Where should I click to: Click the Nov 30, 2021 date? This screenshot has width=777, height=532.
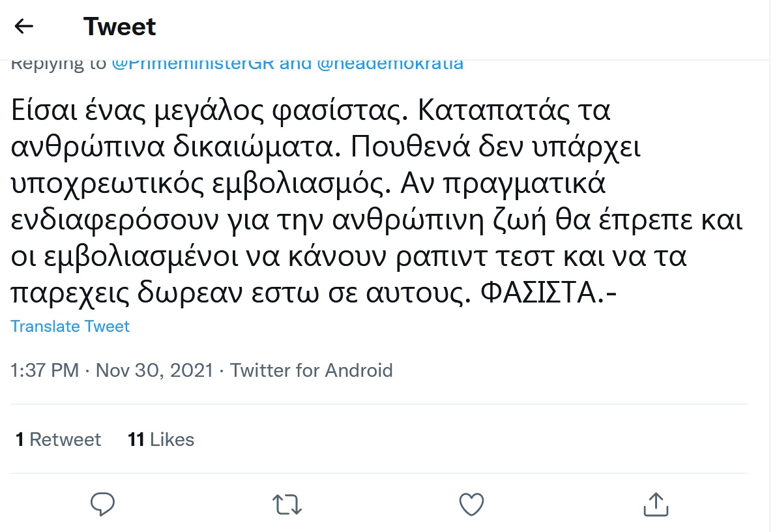[154, 371]
